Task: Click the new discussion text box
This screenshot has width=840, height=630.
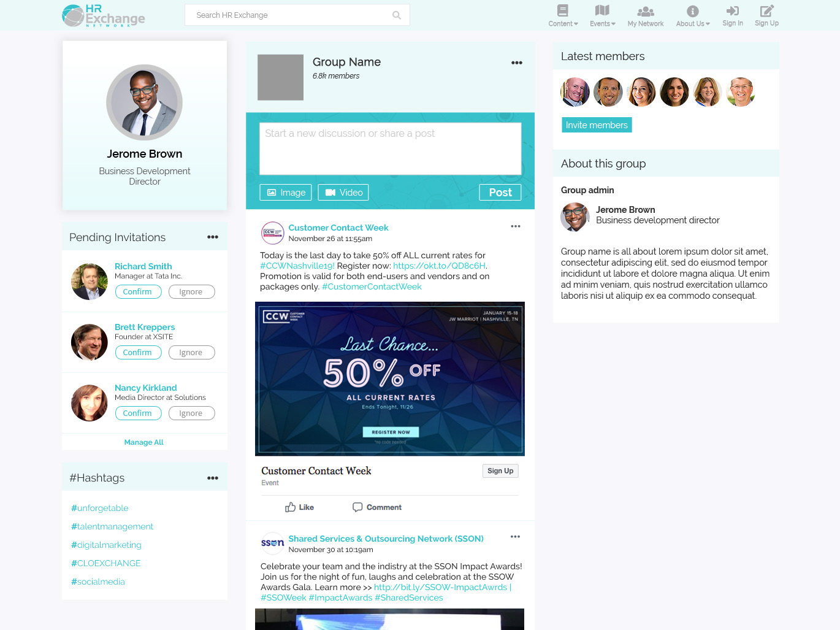Action: 391,148
